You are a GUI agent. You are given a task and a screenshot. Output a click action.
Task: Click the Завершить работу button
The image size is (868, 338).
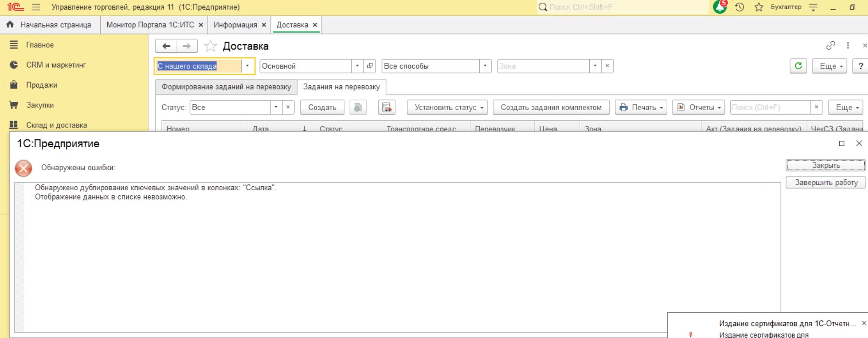825,183
